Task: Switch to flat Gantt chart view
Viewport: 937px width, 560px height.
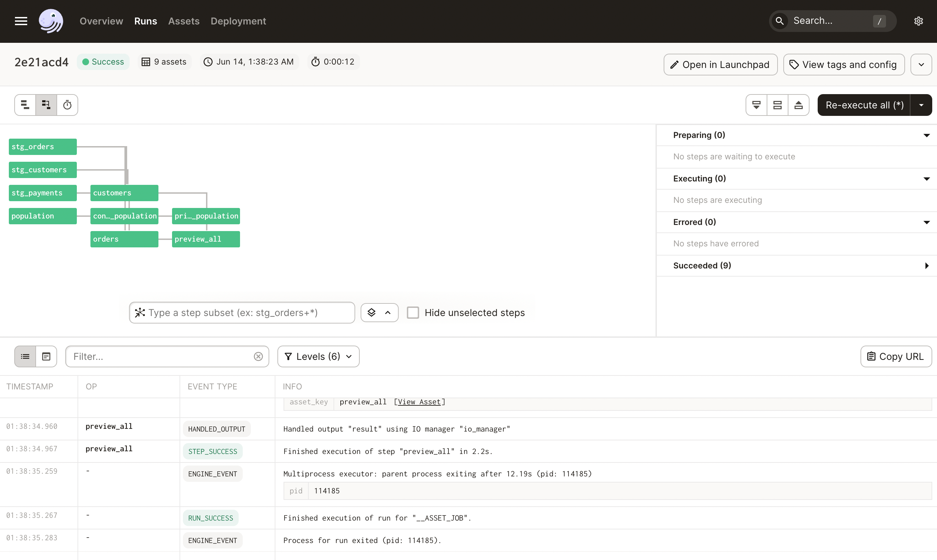Action: [x=25, y=105]
